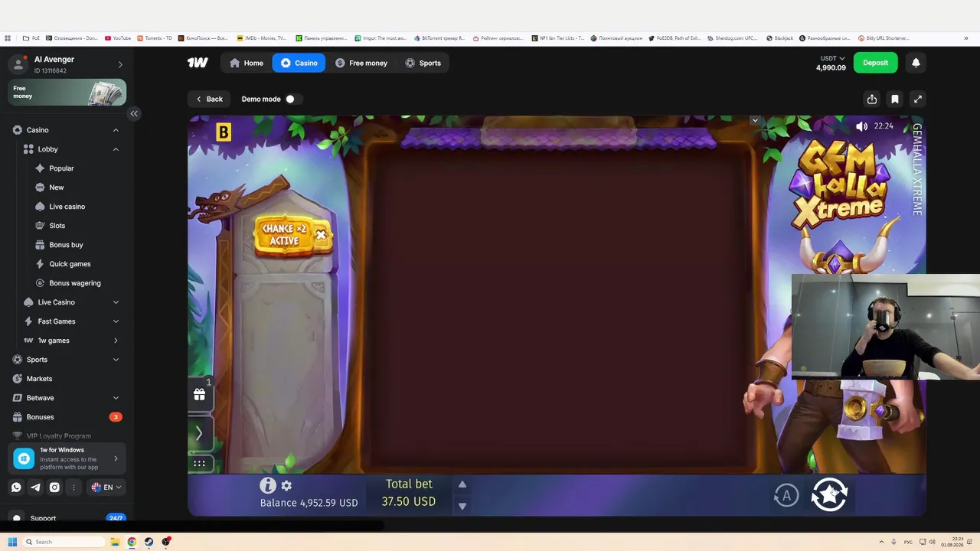980x551 pixels.
Task: Open the autoplay (A) button
Action: (786, 496)
